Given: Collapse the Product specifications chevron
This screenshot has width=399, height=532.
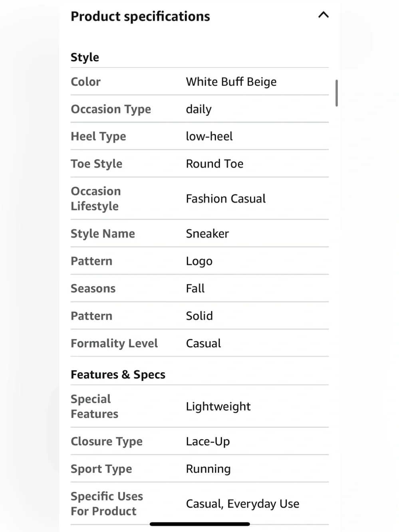Looking at the screenshot, I should (323, 15).
